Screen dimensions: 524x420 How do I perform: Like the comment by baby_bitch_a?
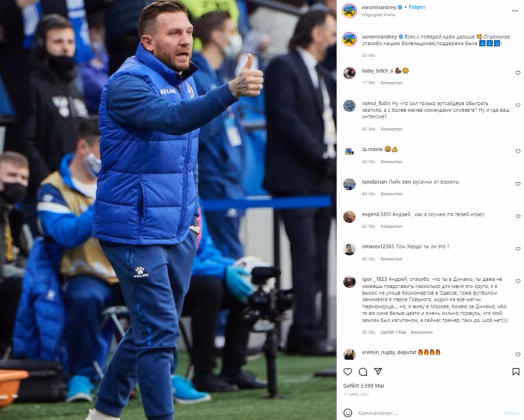pyautogui.click(x=518, y=73)
